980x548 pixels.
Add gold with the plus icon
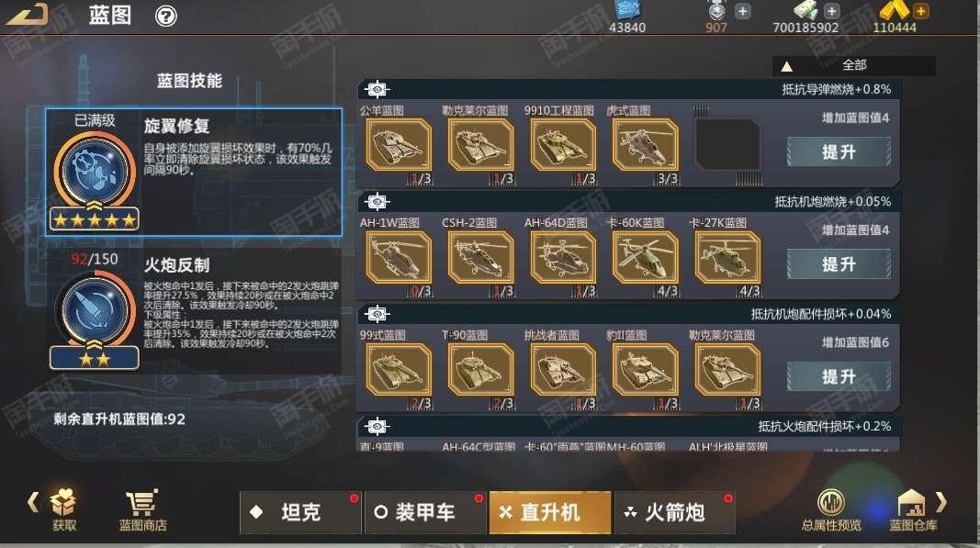click(920, 11)
